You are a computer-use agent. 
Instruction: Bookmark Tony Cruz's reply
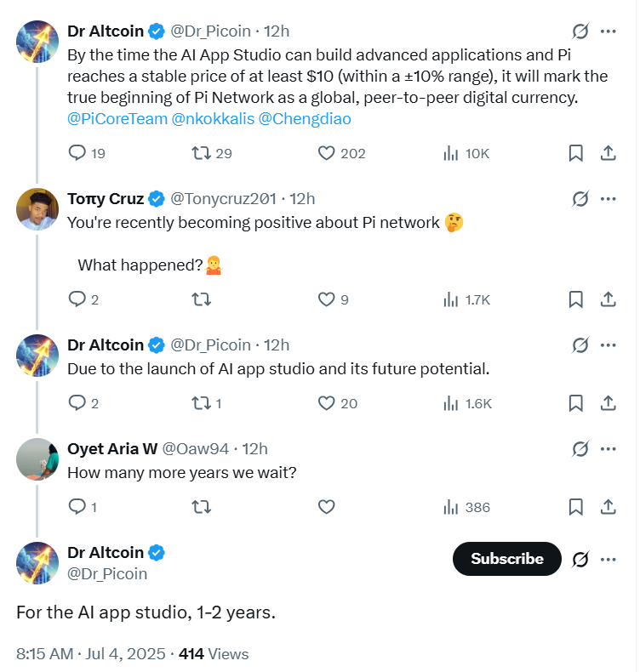point(575,299)
